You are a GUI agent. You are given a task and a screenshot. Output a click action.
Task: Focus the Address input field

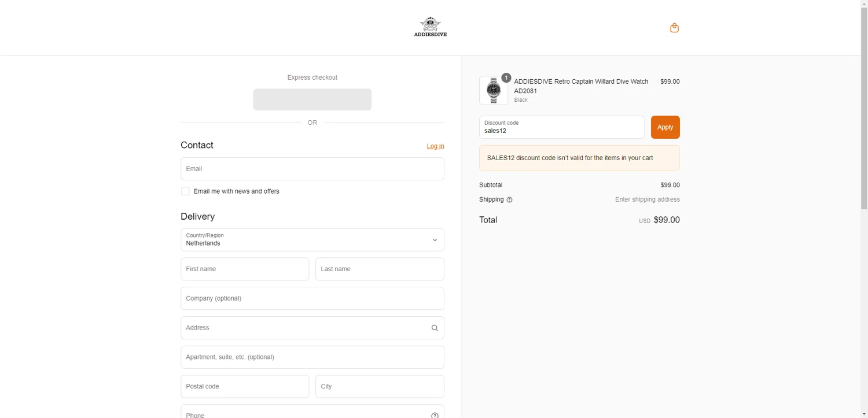tap(312, 328)
